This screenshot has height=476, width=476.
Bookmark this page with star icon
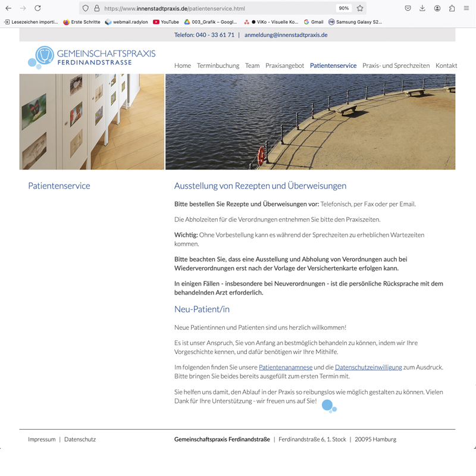pyautogui.click(x=360, y=8)
